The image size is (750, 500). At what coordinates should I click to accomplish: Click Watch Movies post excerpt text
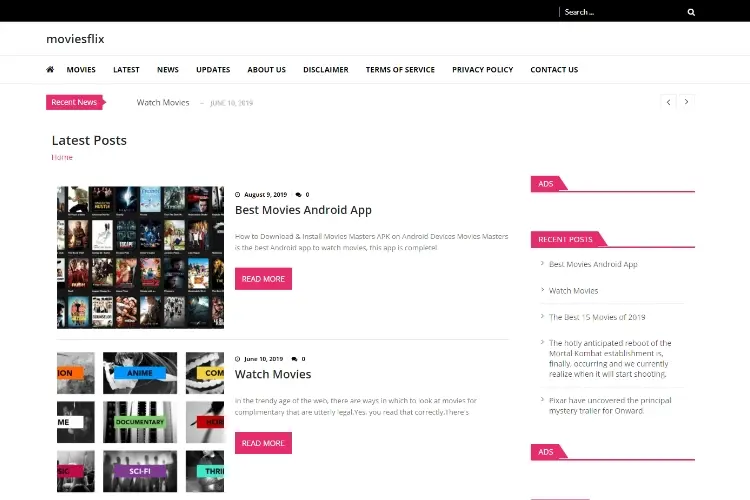point(356,406)
